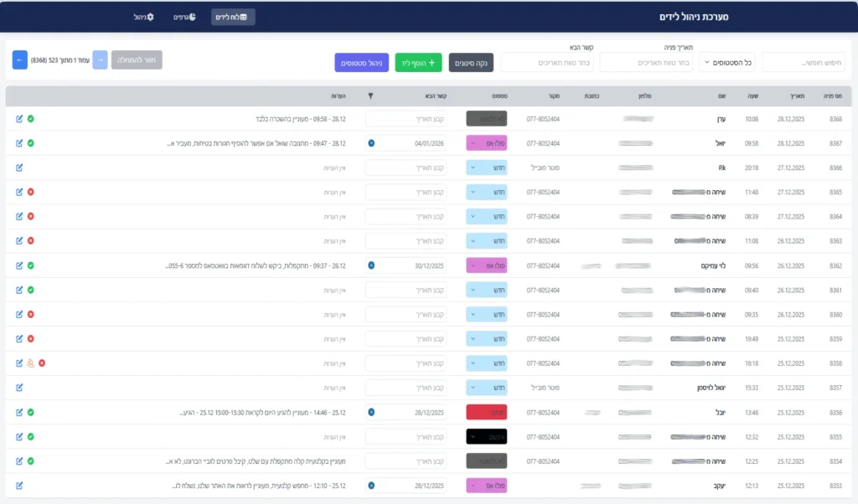
Task: Clear the 30/12/2025 follow-up date on lead 8362
Action: [371, 265]
